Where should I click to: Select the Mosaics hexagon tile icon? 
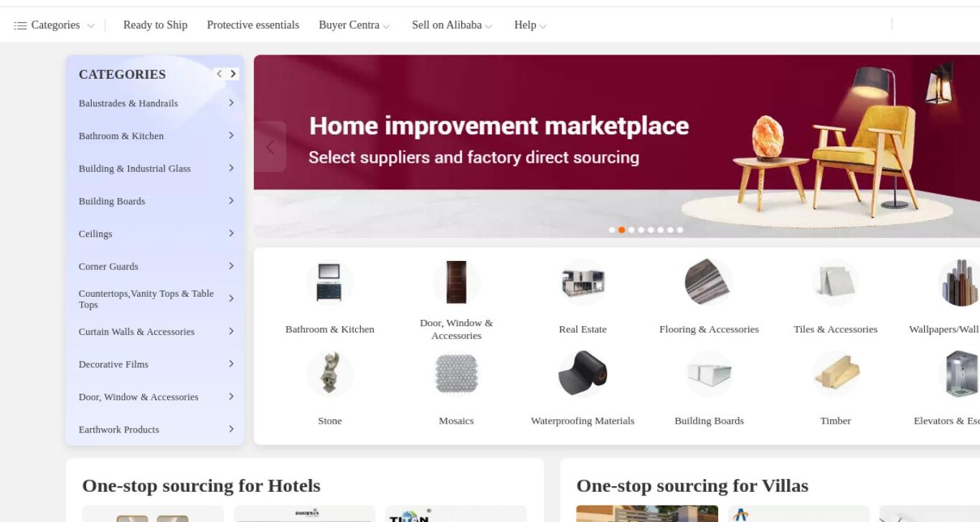tap(456, 374)
